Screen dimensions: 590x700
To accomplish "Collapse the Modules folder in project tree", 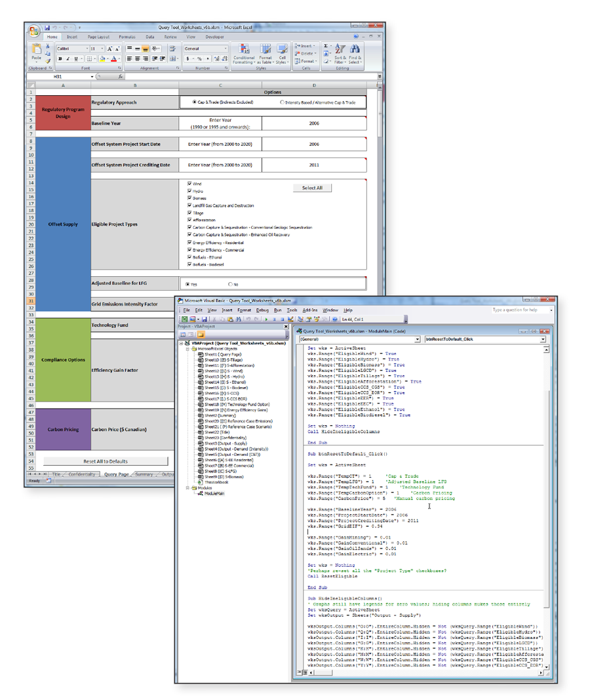I will click(x=187, y=488).
